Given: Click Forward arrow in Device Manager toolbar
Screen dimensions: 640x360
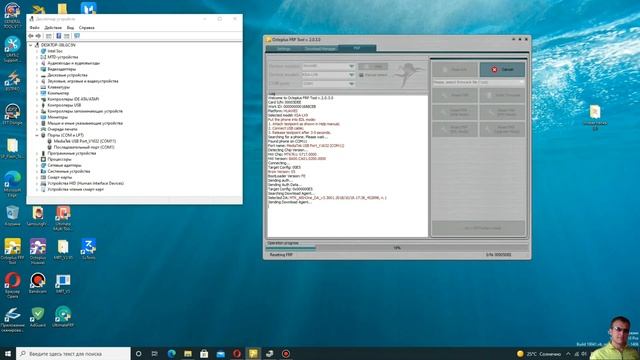Looking at the screenshot, I should coord(38,36).
